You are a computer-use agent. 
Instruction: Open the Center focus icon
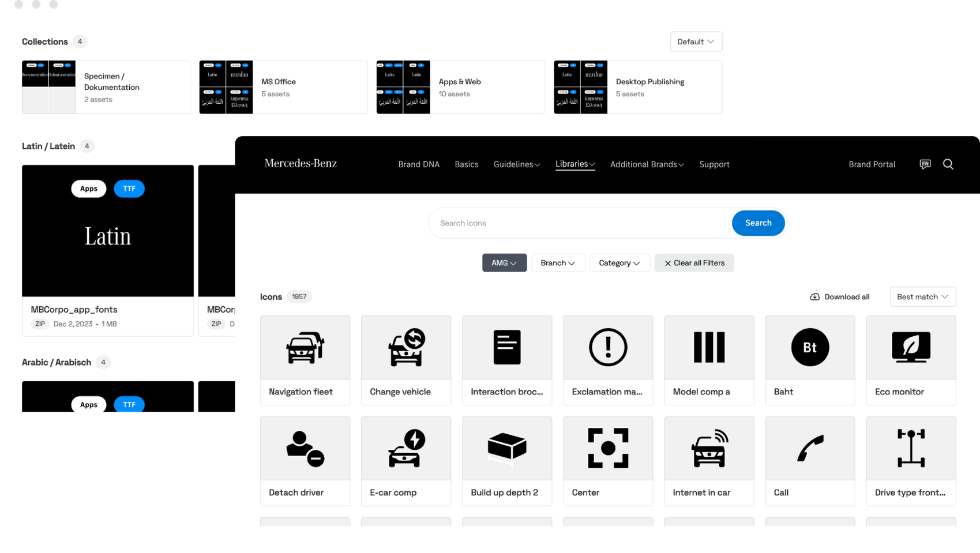point(608,461)
